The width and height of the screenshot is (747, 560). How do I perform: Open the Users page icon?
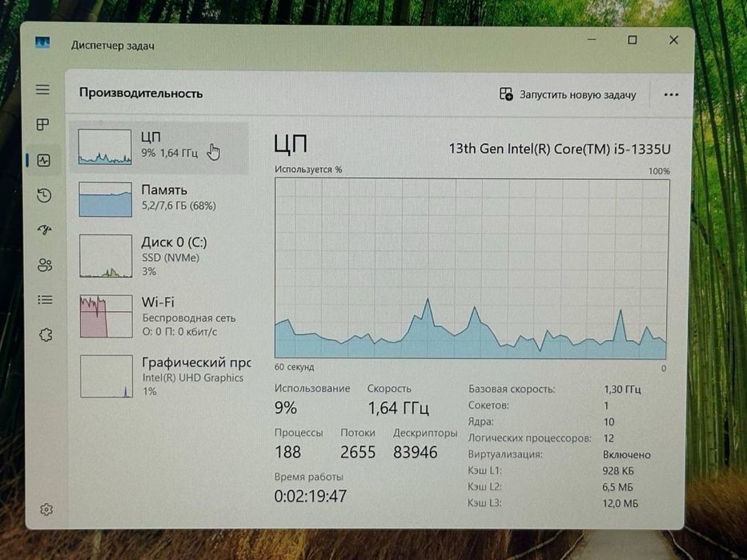(x=46, y=266)
